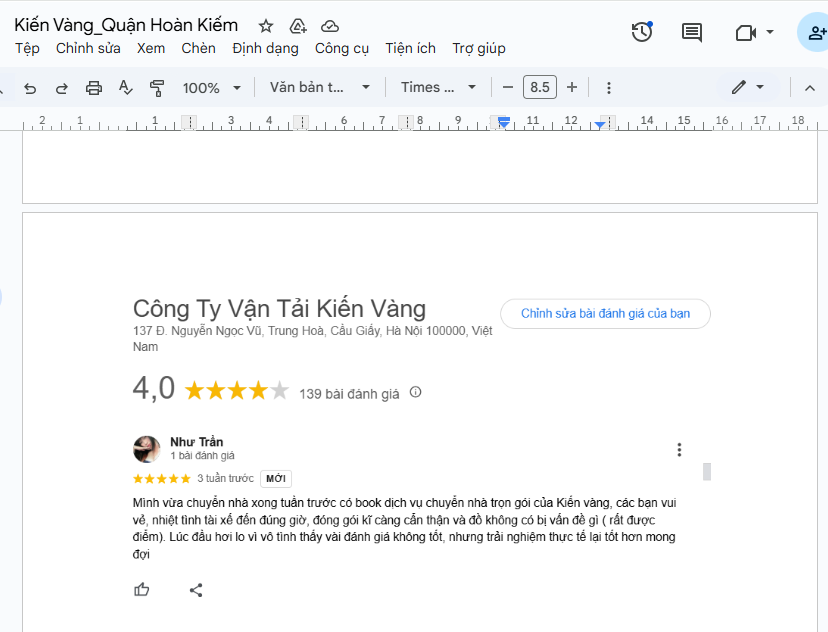The height and width of the screenshot is (632, 828).
Task: Click the Công Ty Vận Tải Kiến Vàng heading
Action: point(279,309)
